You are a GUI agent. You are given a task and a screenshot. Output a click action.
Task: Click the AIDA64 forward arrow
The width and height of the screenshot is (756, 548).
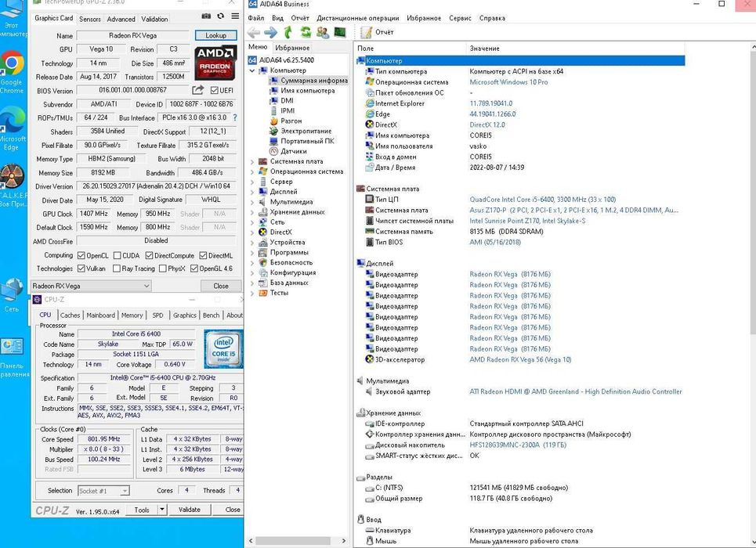pyautogui.click(x=270, y=32)
